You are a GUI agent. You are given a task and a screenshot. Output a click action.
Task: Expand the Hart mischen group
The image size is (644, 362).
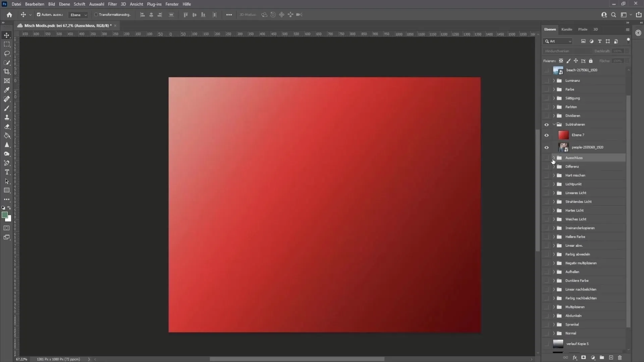tap(554, 175)
